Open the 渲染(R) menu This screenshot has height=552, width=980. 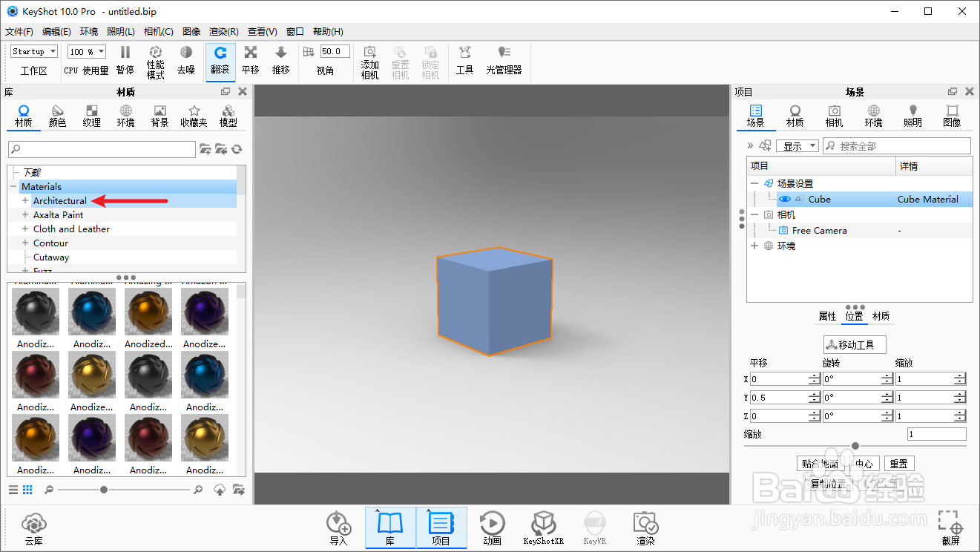(224, 32)
